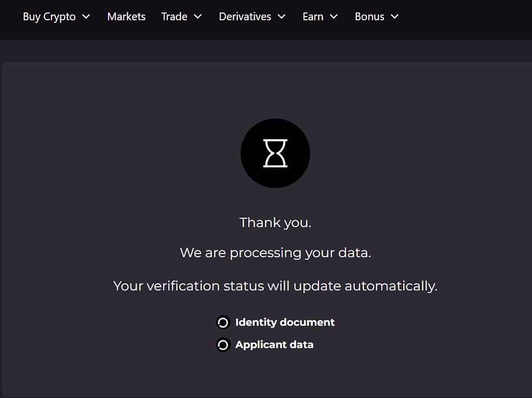The width and height of the screenshot is (532, 398).
Task: Open the Bonus menu label
Action: (x=369, y=17)
